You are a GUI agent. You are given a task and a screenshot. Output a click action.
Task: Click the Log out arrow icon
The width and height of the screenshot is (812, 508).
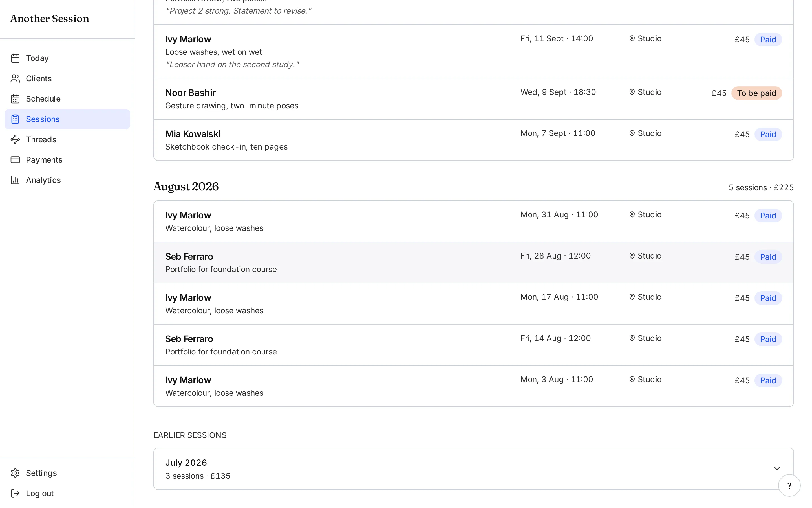pyautogui.click(x=15, y=493)
